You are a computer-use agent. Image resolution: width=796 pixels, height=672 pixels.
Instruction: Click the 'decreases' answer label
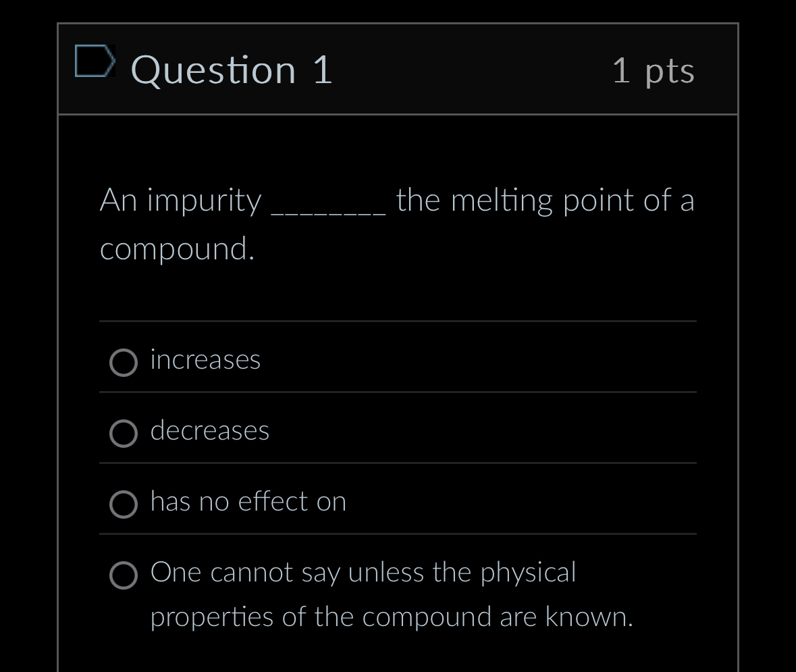209,430
